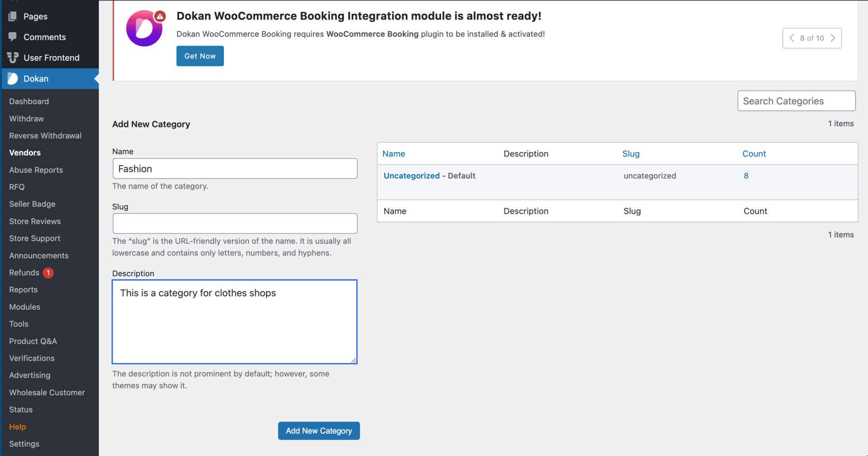The width and height of the screenshot is (868, 456).
Task: Sort table by Slug column header
Action: click(x=631, y=154)
